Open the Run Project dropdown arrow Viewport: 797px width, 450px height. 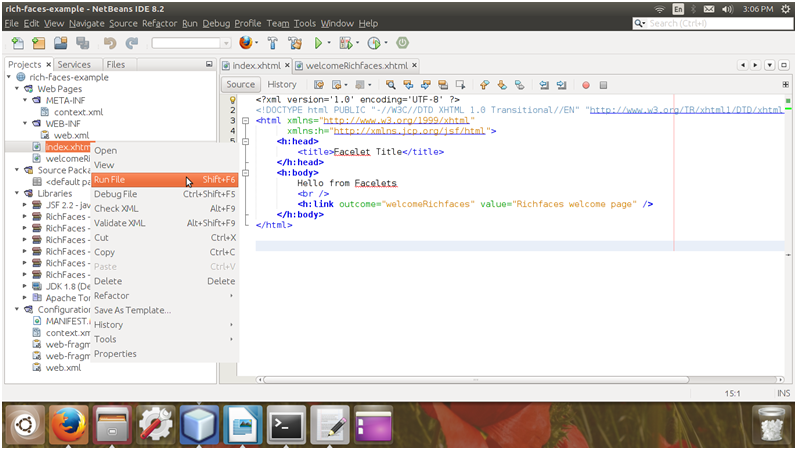329,43
